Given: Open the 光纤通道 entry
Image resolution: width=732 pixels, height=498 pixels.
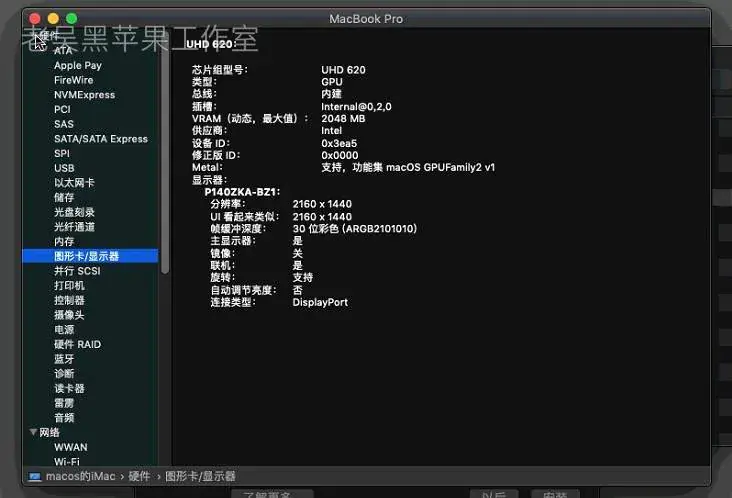Looking at the screenshot, I should coord(74,227).
